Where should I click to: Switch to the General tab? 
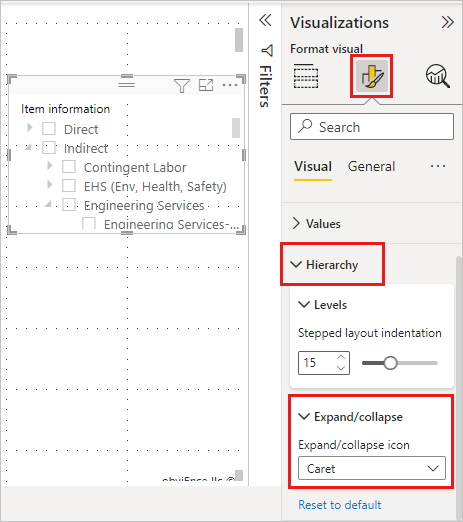[371, 166]
